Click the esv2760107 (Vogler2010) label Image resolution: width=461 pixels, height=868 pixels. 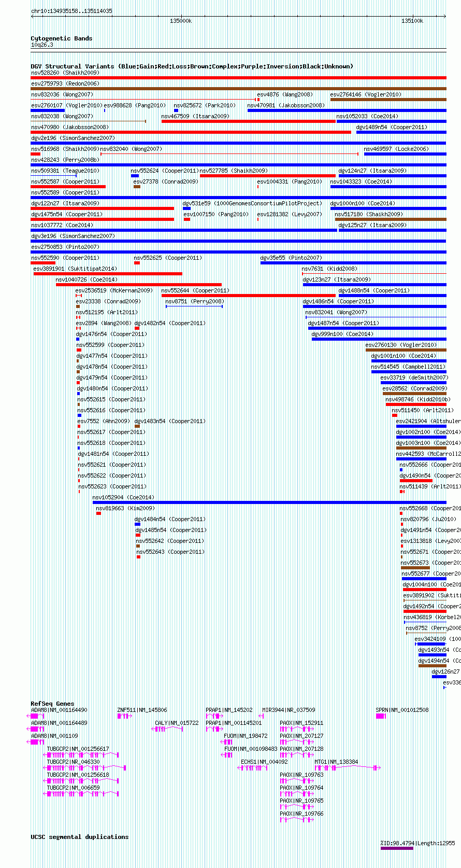(67, 105)
